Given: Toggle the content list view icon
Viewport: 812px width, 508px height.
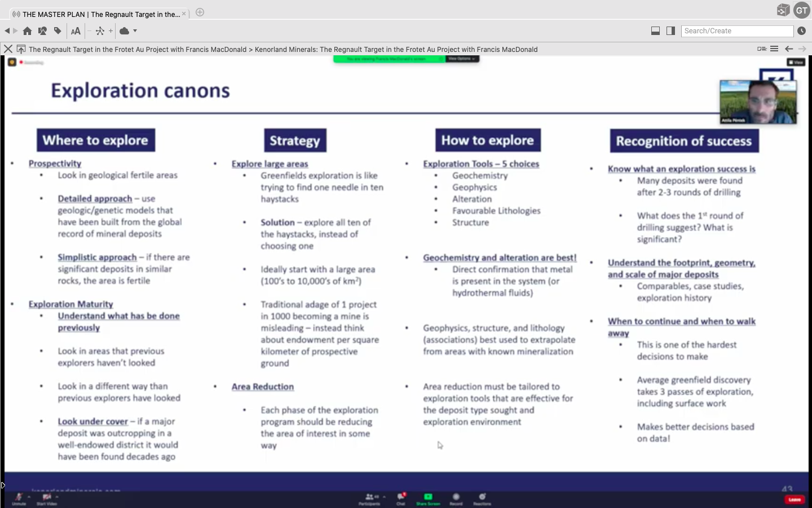Looking at the screenshot, I should (762, 49).
